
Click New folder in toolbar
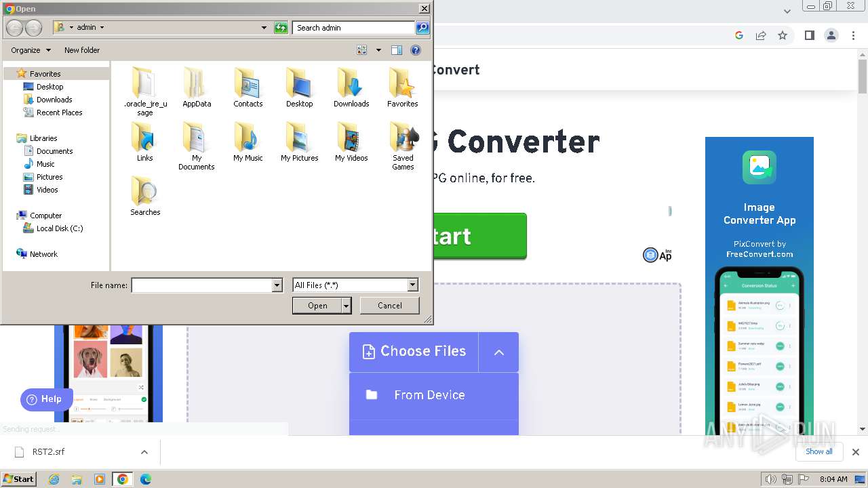click(x=82, y=50)
